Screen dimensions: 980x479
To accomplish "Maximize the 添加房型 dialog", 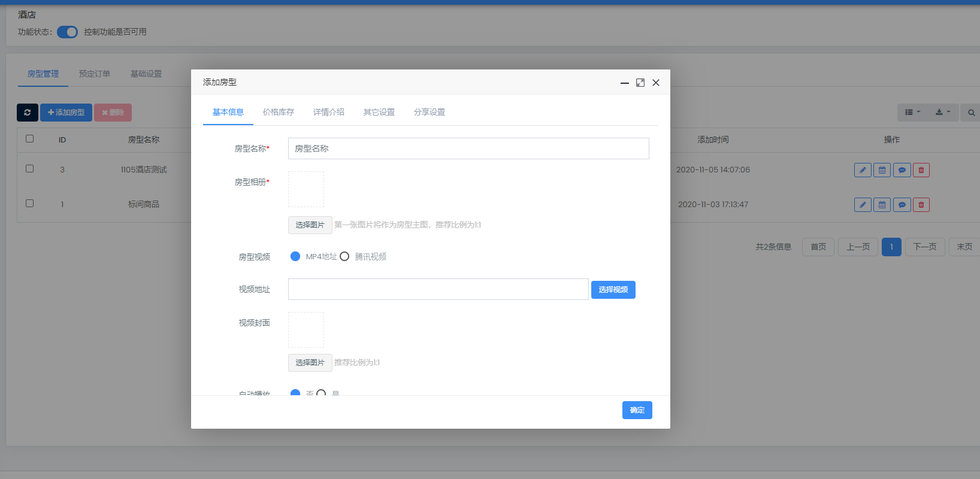I will tap(640, 83).
